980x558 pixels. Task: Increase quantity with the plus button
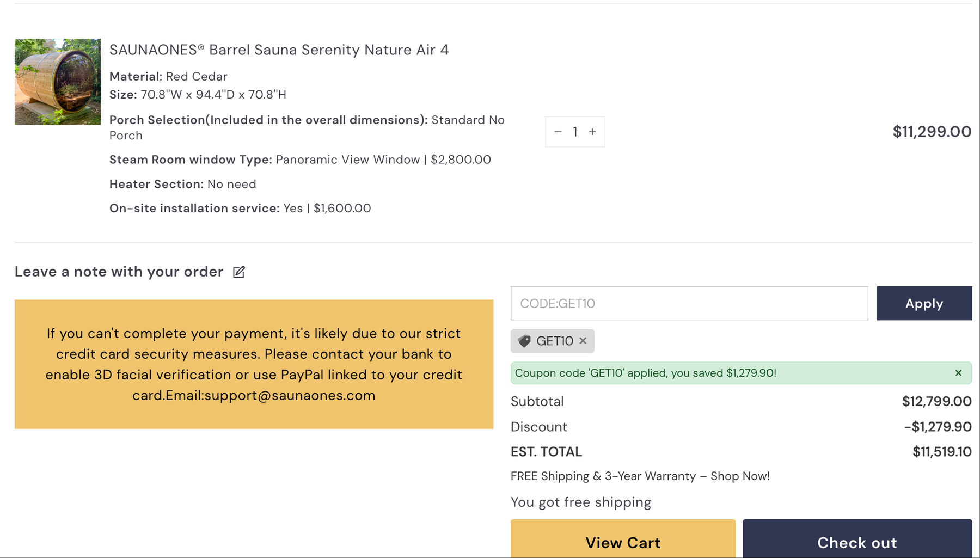[592, 132]
